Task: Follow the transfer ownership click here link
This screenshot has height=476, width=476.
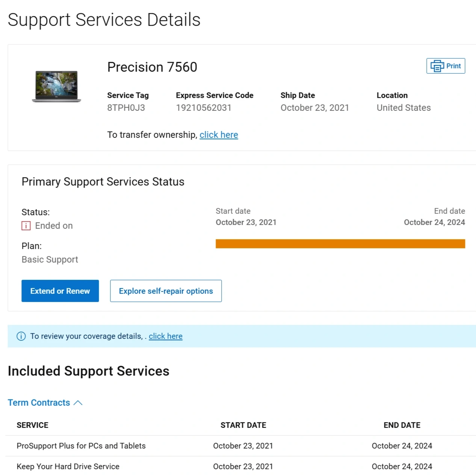Action: point(219,135)
